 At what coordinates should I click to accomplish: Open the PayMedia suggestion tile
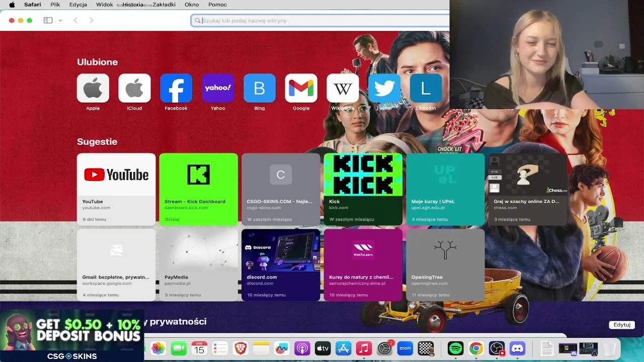coord(198,265)
